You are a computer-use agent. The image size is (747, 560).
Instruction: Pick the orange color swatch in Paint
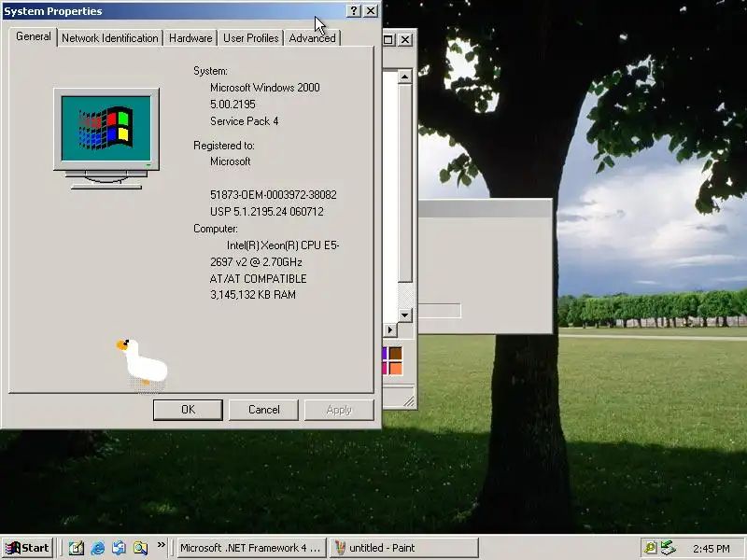click(396, 369)
